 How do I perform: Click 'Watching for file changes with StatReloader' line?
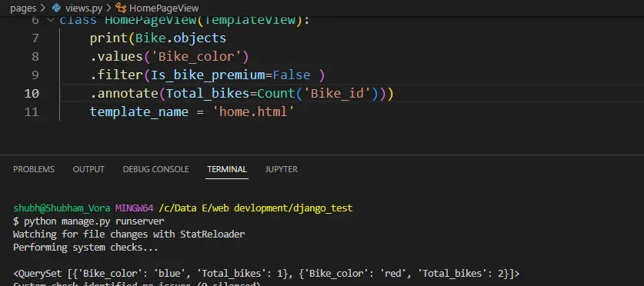[x=129, y=234]
